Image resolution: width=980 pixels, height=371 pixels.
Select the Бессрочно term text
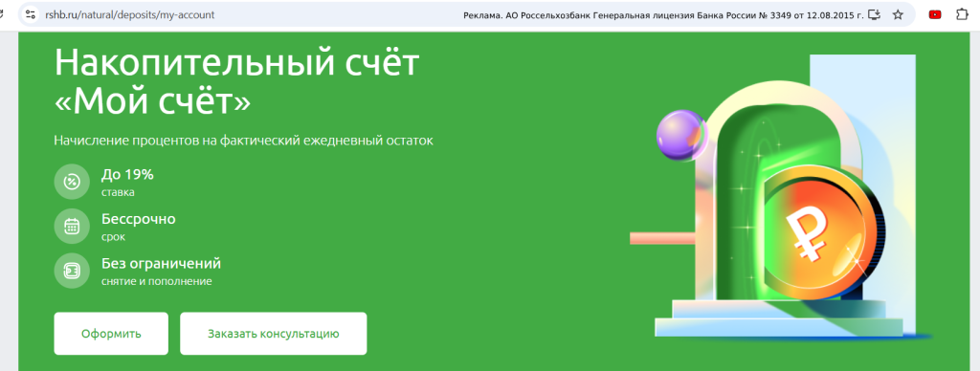point(138,219)
